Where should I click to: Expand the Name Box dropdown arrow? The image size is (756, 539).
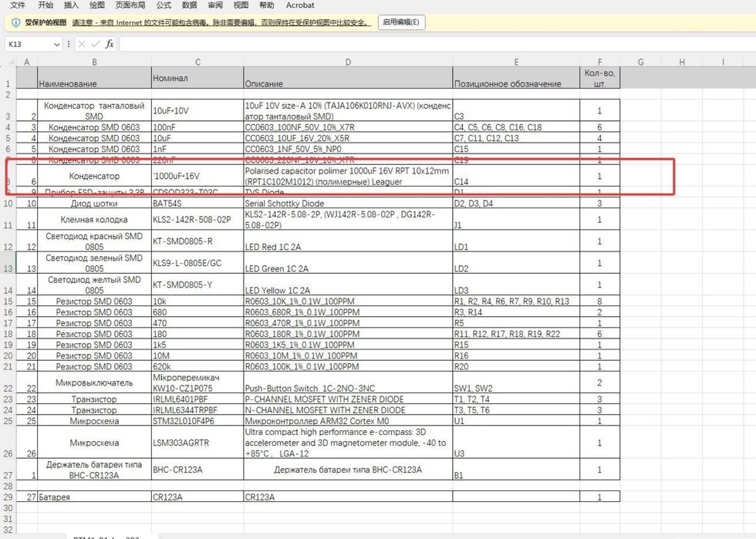(56, 45)
